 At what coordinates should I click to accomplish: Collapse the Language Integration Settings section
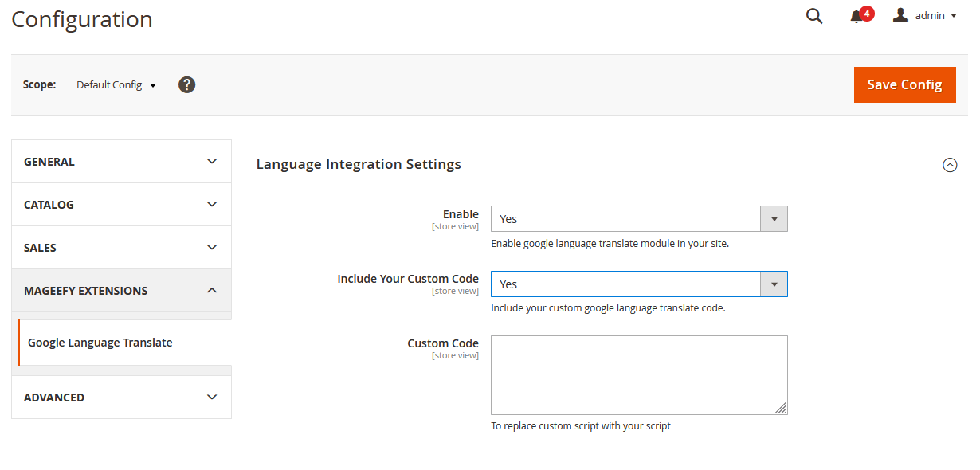950,165
